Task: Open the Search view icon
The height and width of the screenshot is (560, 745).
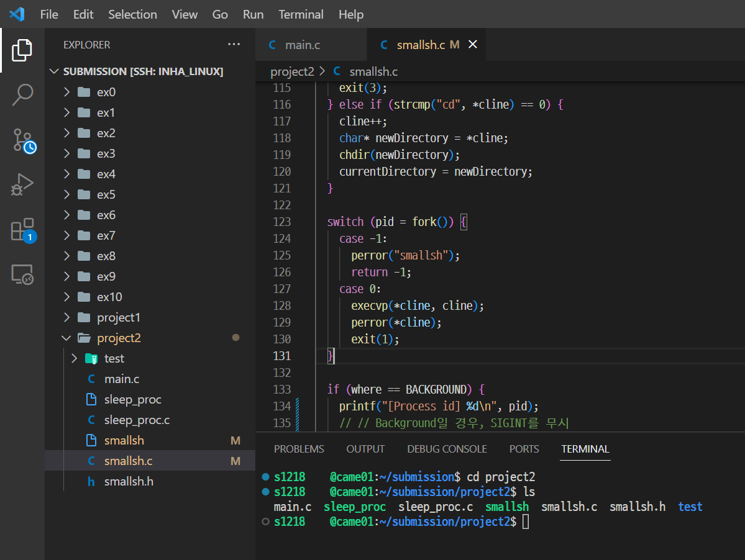Action: click(22, 94)
